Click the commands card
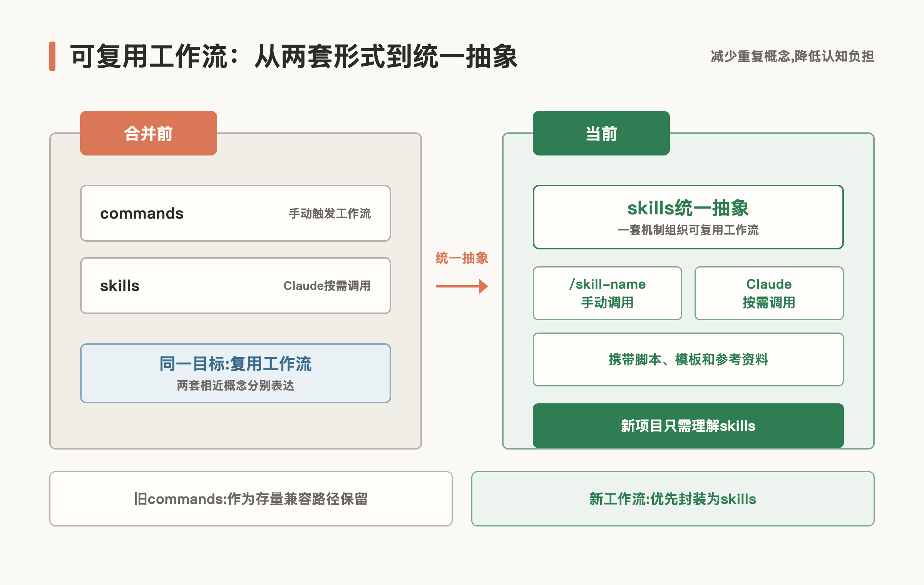This screenshot has height=585, width=924. pyautogui.click(x=236, y=213)
